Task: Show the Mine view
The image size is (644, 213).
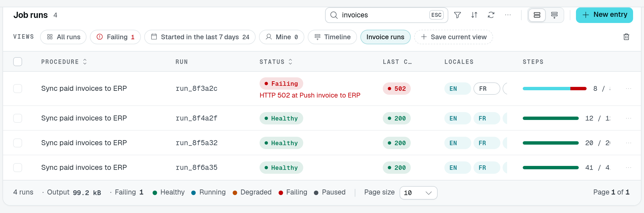Action: point(282,37)
